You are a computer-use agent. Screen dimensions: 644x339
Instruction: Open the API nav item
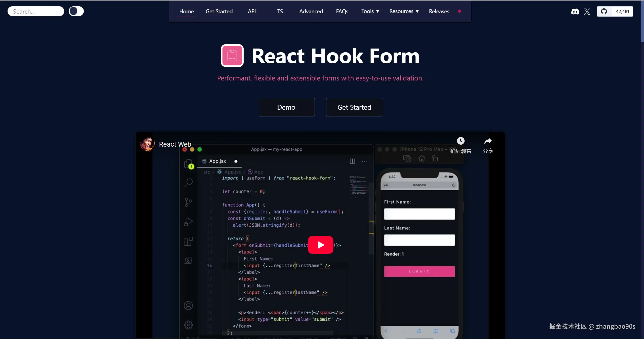click(252, 11)
